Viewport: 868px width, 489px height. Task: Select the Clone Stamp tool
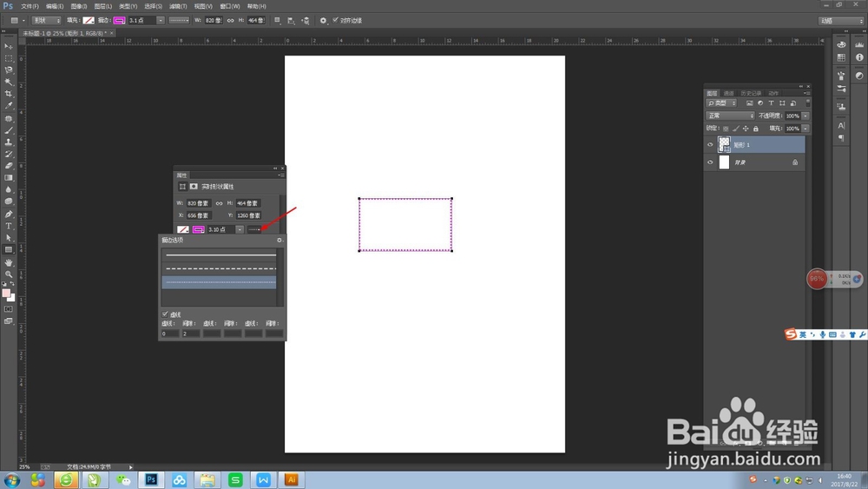[x=9, y=142]
